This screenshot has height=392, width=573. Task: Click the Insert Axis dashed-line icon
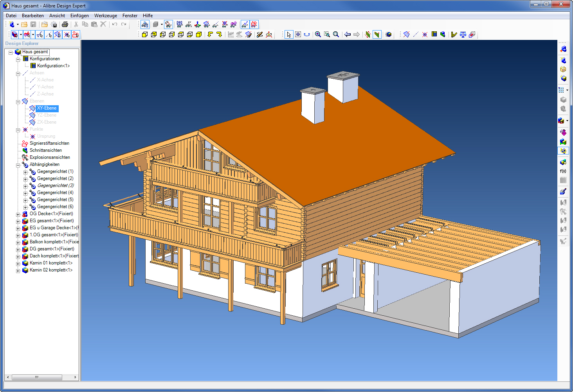click(416, 34)
